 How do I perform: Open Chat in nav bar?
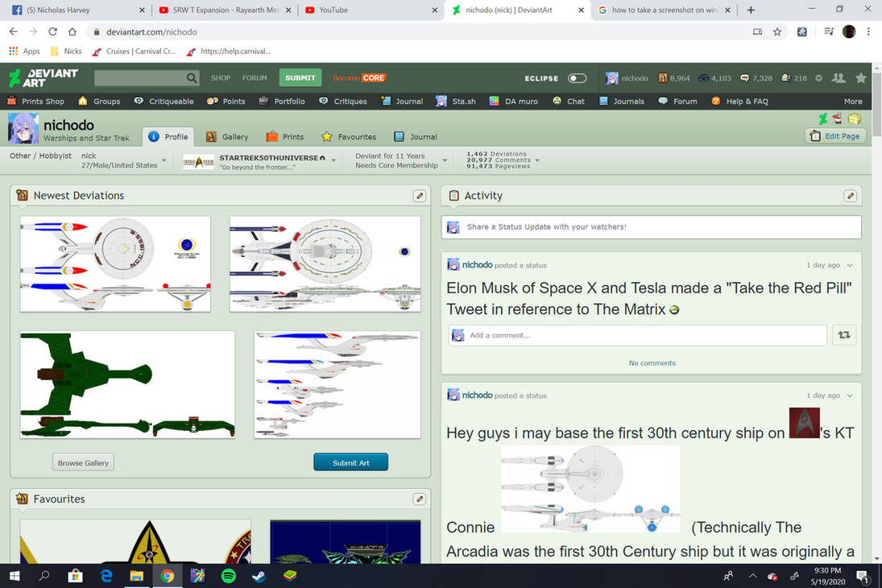point(568,101)
